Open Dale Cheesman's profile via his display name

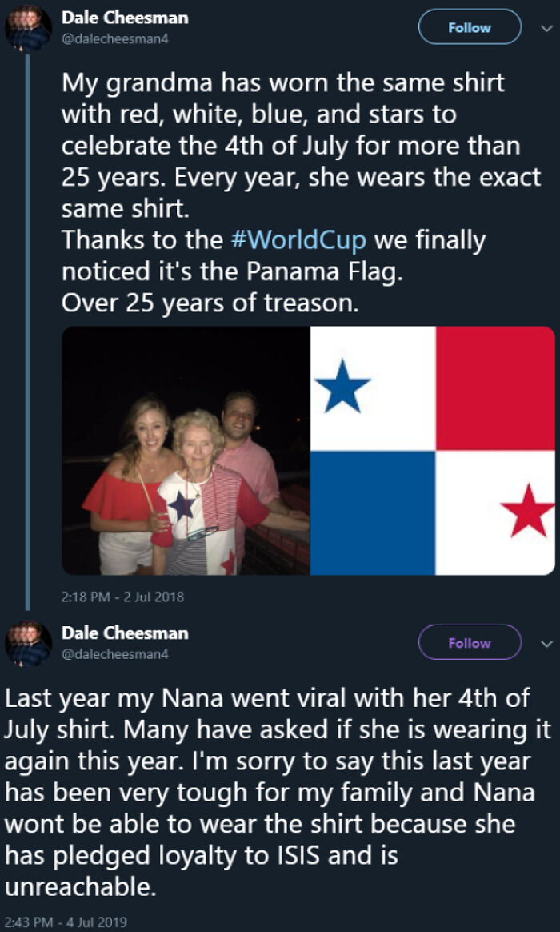tap(126, 18)
